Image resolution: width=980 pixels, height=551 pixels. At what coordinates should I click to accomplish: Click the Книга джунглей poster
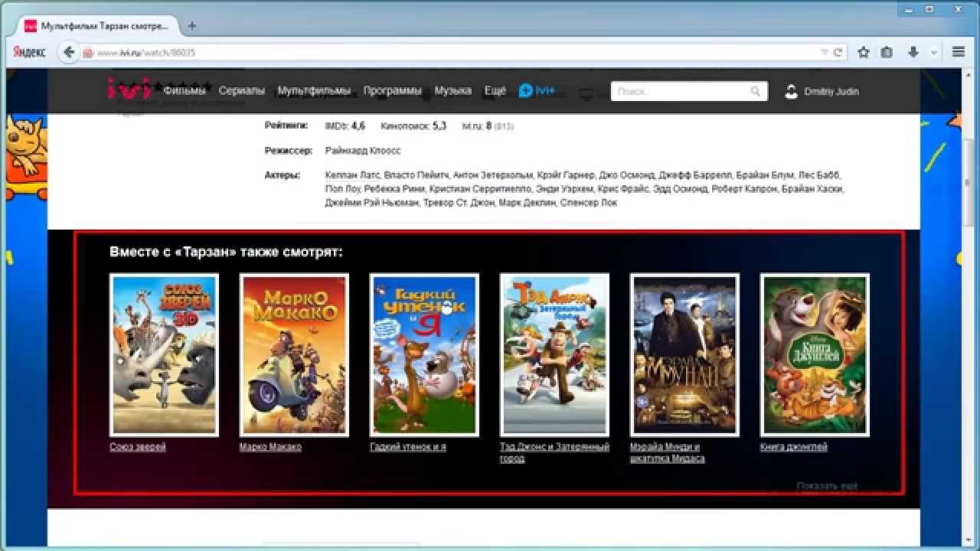815,355
